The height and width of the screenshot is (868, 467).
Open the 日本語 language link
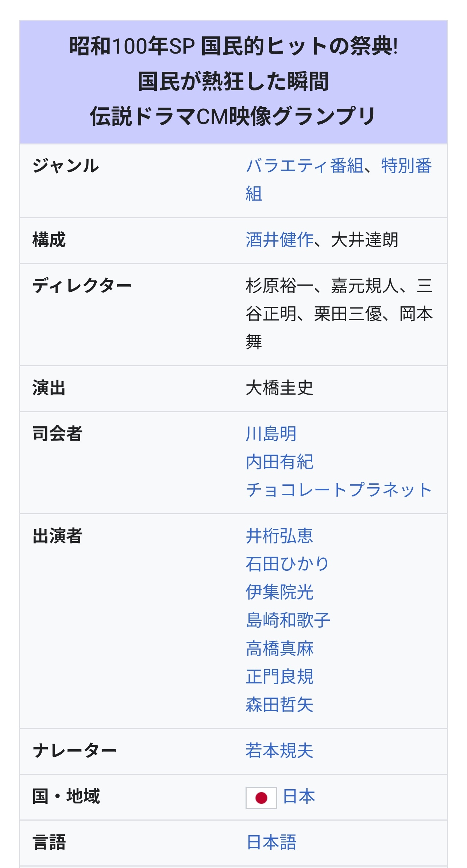(271, 842)
